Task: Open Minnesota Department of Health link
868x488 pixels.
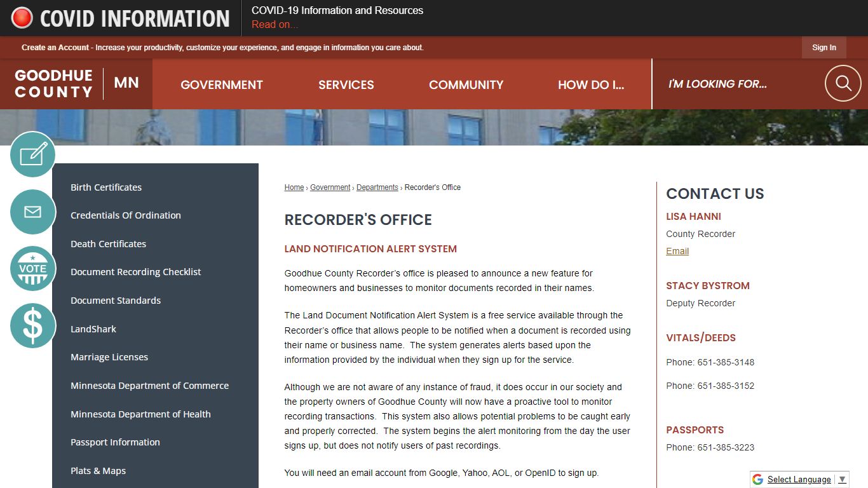Action: [x=140, y=414]
